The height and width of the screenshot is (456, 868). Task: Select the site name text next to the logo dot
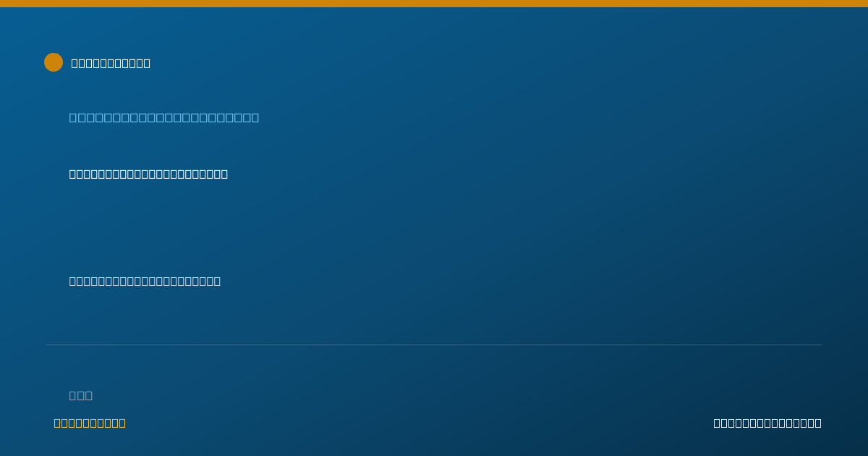coord(111,63)
